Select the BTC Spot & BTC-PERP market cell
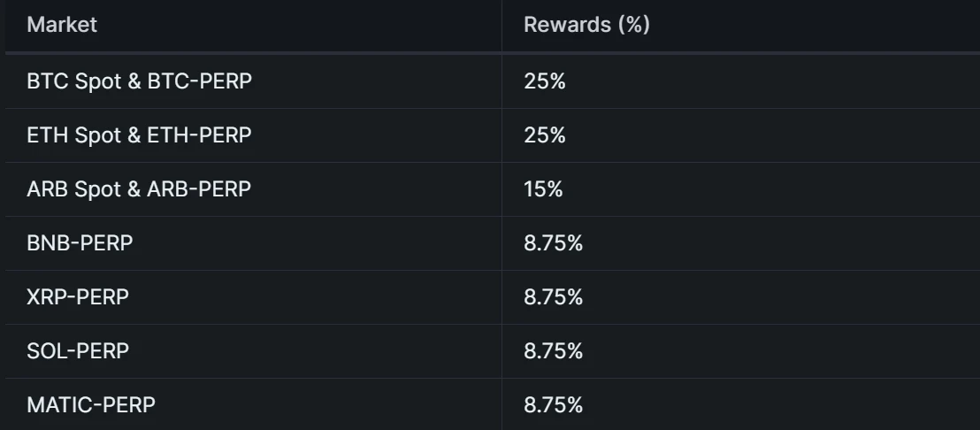 [139, 81]
